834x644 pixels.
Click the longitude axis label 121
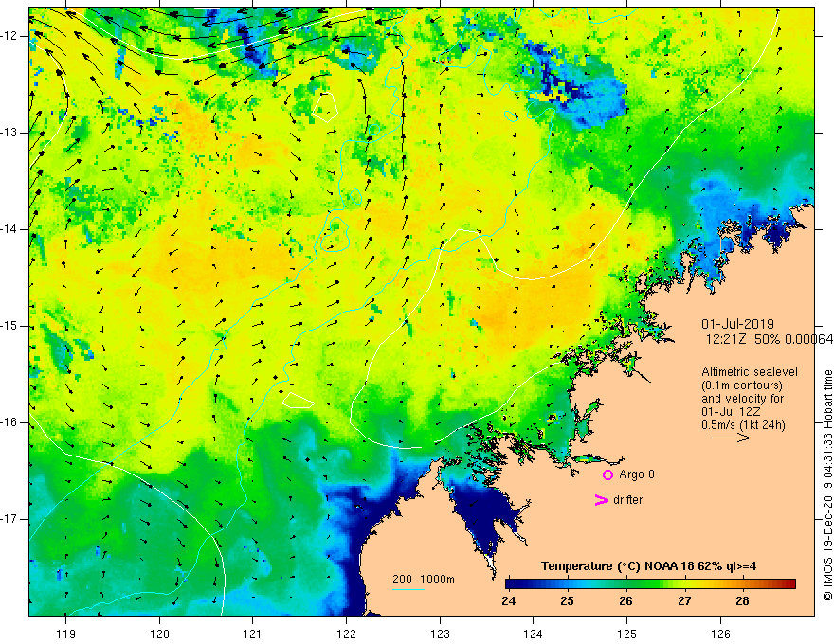click(253, 634)
